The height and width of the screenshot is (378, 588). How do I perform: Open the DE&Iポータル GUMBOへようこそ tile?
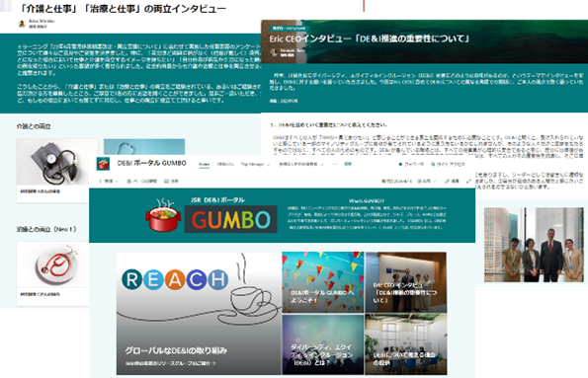(x=323, y=282)
